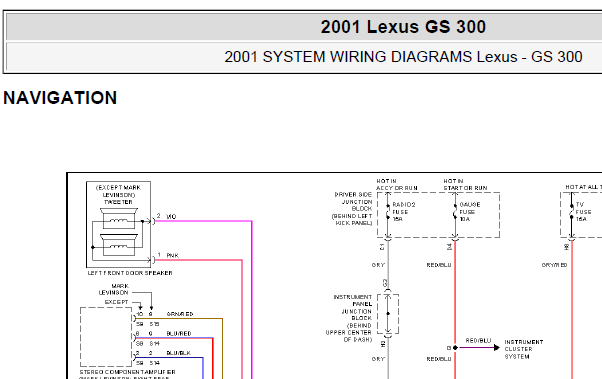Click the RADIO2 fuse symbol

point(388,212)
